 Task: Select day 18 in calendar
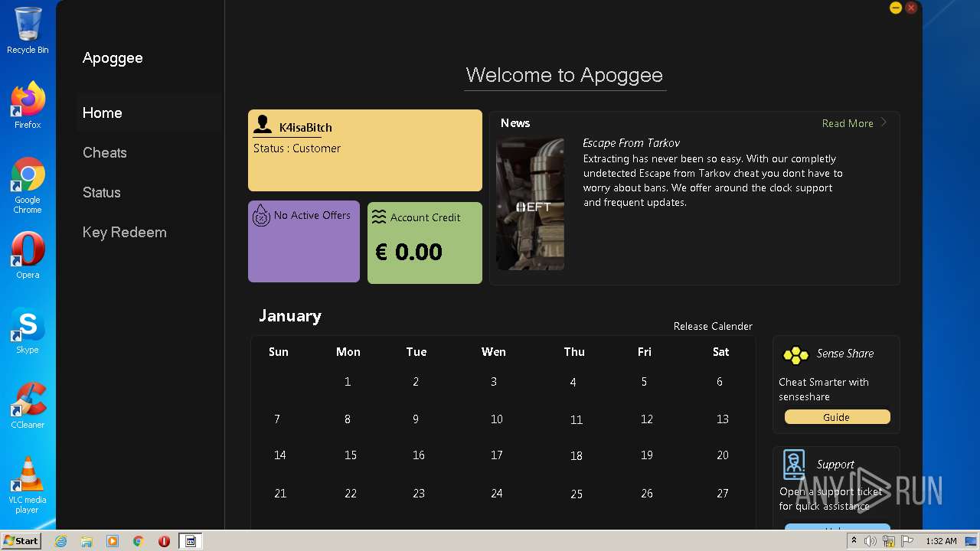tap(577, 456)
